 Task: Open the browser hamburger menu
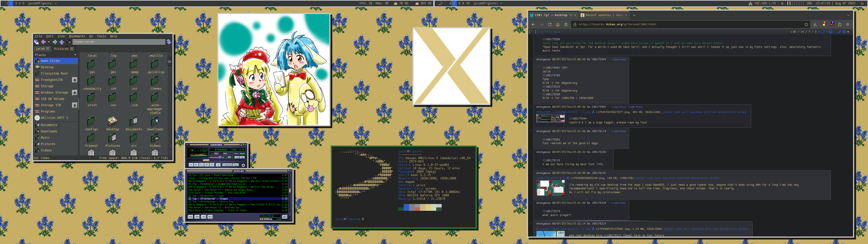point(848,24)
